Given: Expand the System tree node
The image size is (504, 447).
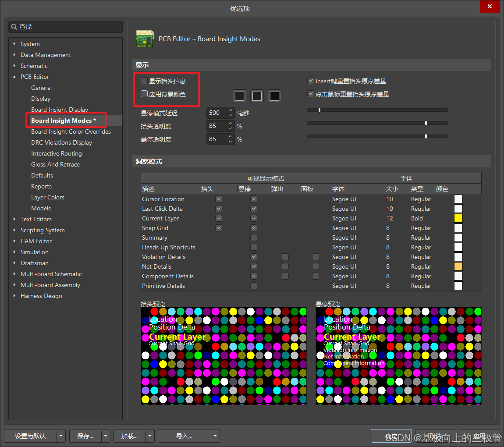Looking at the screenshot, I should click(14, 44).
